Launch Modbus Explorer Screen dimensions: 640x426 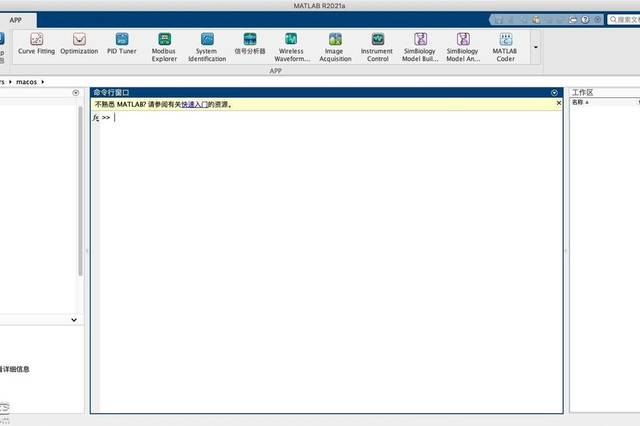pyautogui.click(x=164, y=47)
